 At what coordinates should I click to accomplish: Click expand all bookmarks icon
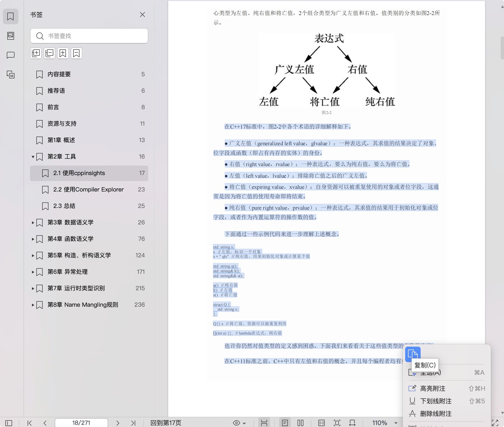36,53
